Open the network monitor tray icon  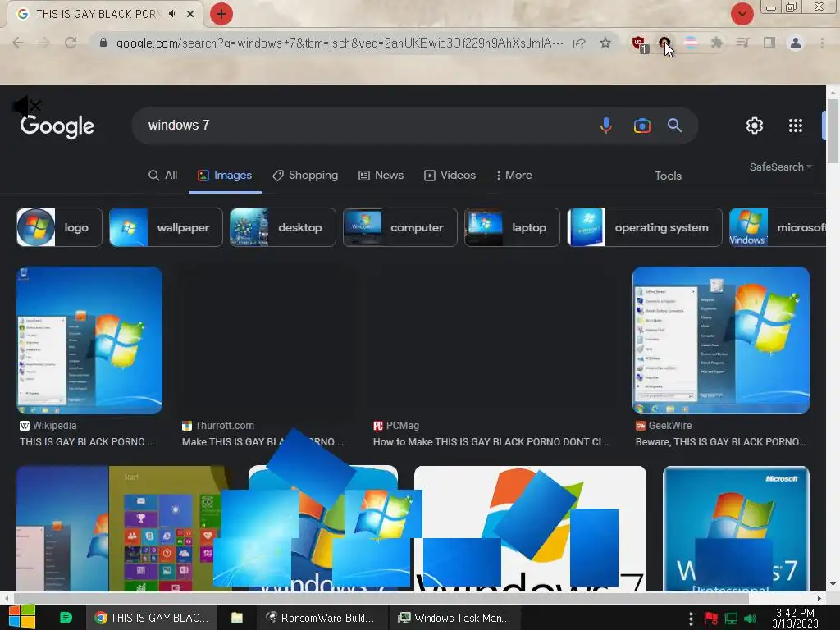[x=731, y=619]
